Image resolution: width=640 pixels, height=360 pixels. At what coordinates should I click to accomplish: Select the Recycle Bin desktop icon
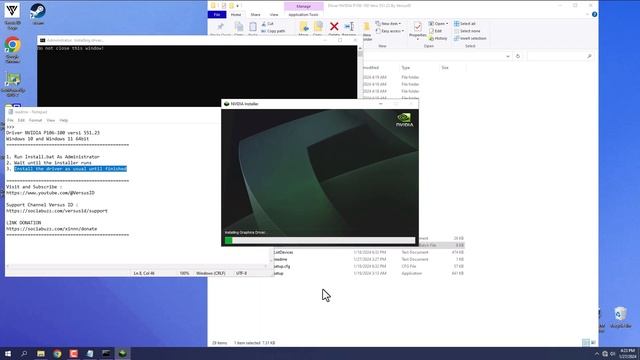[620, 318]
